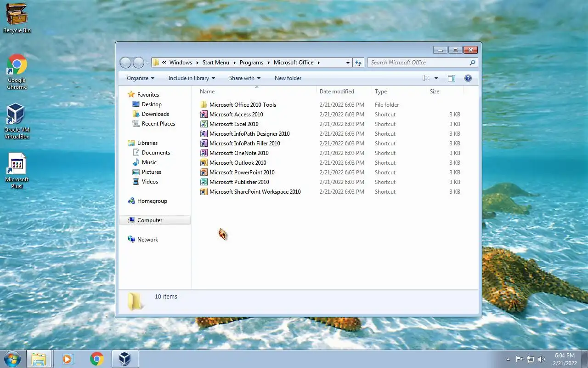588x368 pixels.
Task: Click the volume speaker tray icon
Action: click(542, 359)
